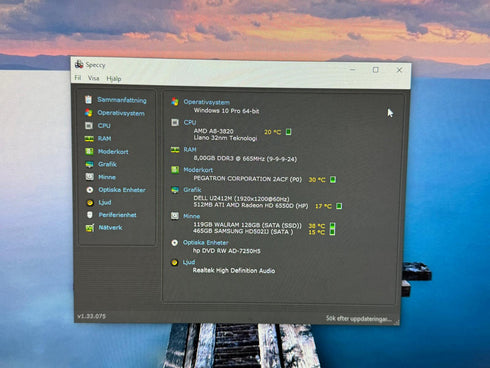
Task: Open Periferienhet label in sidebar
Action: (117, 215)
